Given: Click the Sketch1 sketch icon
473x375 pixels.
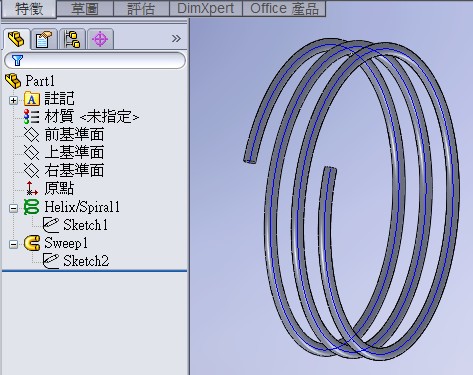Looking at the screenshot, I should (51, 225).
